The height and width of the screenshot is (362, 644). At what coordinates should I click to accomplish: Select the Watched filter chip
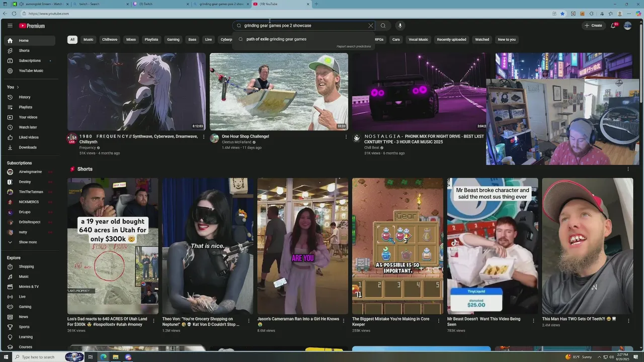click(482, 39)
